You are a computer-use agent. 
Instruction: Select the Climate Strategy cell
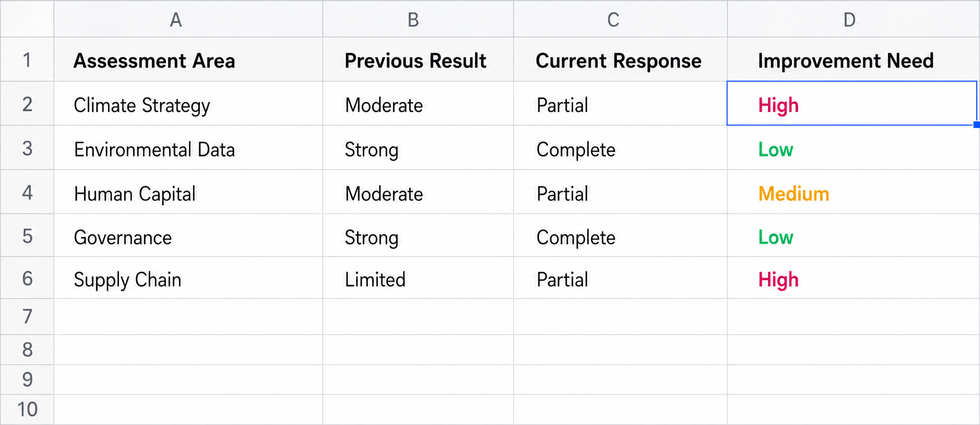[x=188, y=103]
